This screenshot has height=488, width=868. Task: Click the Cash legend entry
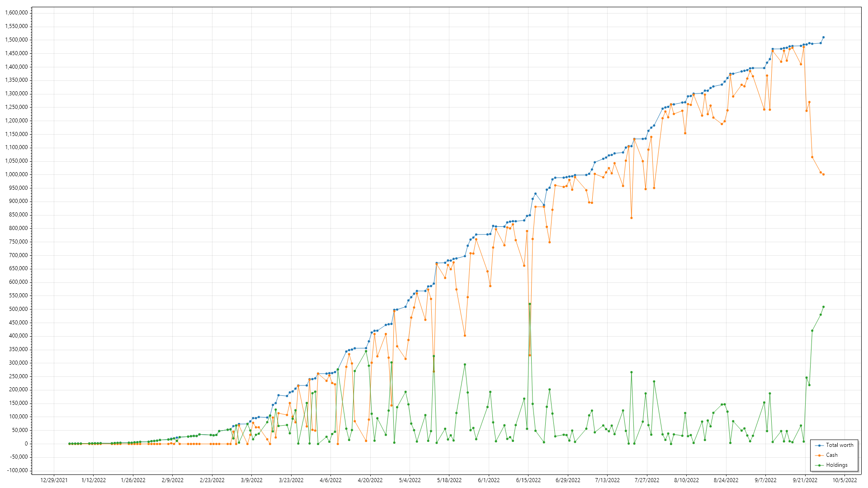coord(826,455)
